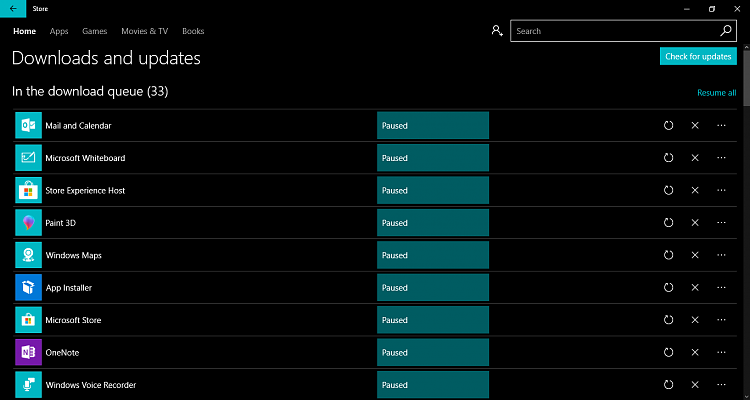Click the Paint 3D app icon

(27, 223)
